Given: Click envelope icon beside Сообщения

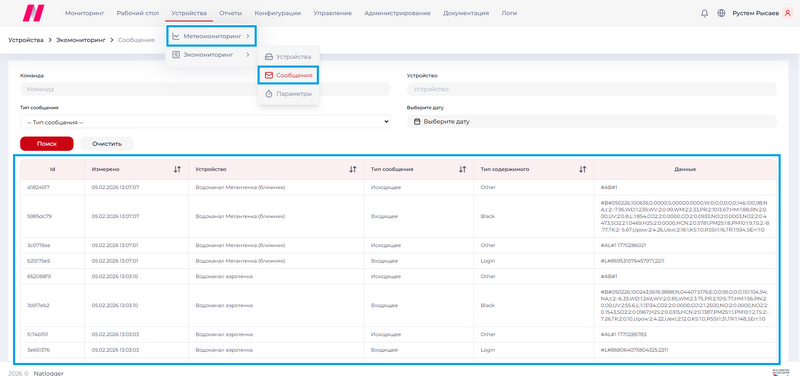Looking at the screenshot, I should [x=269, y=76].
